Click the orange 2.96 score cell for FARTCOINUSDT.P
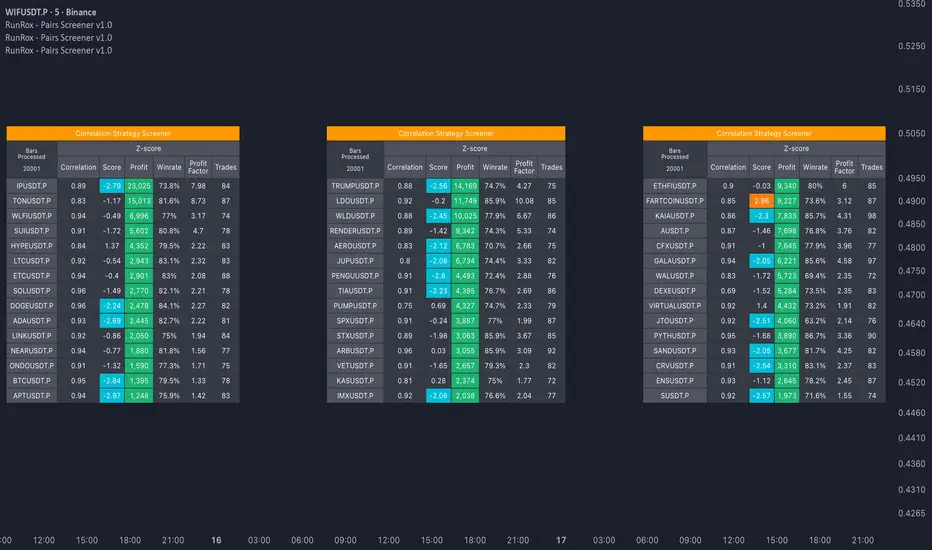This screenshot has width=932, height=550. pos(762,200)
